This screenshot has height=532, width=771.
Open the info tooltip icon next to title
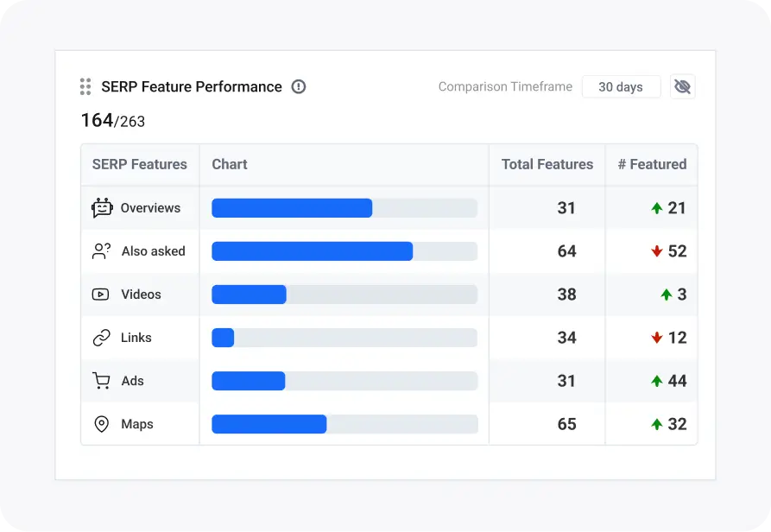[299, 86]
